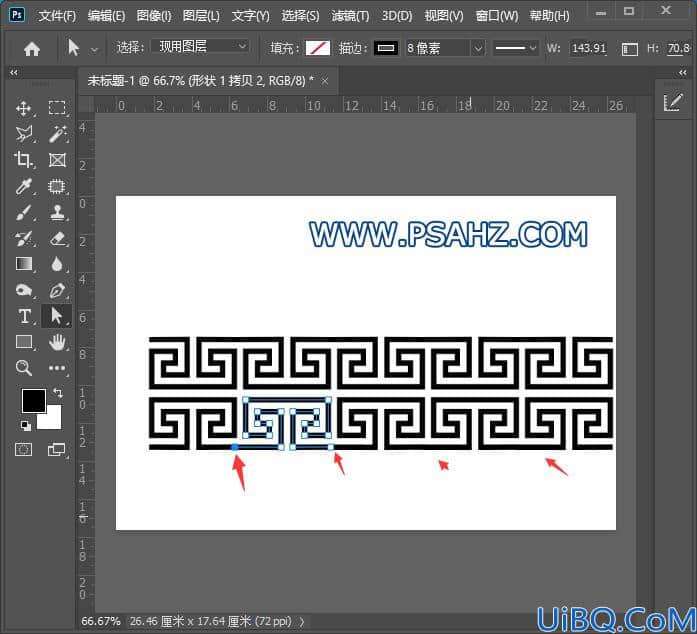Open the 3D(D) menu

click(397, 16)
